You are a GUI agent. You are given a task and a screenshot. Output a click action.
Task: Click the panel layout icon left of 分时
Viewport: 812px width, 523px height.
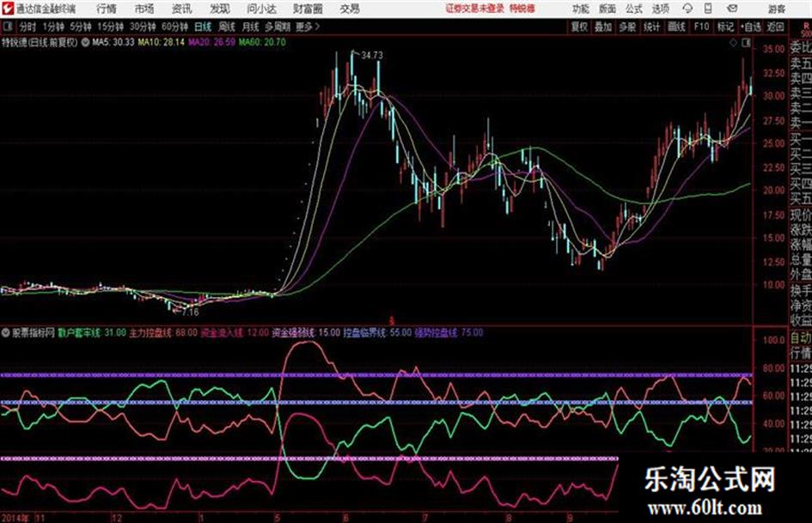7,27
